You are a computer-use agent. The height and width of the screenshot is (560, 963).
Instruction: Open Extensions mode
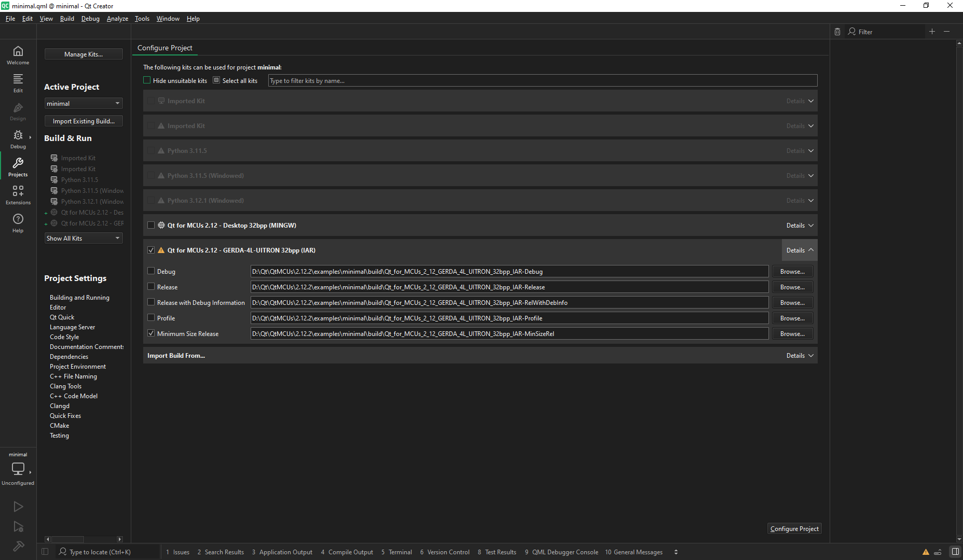(18, 195)
